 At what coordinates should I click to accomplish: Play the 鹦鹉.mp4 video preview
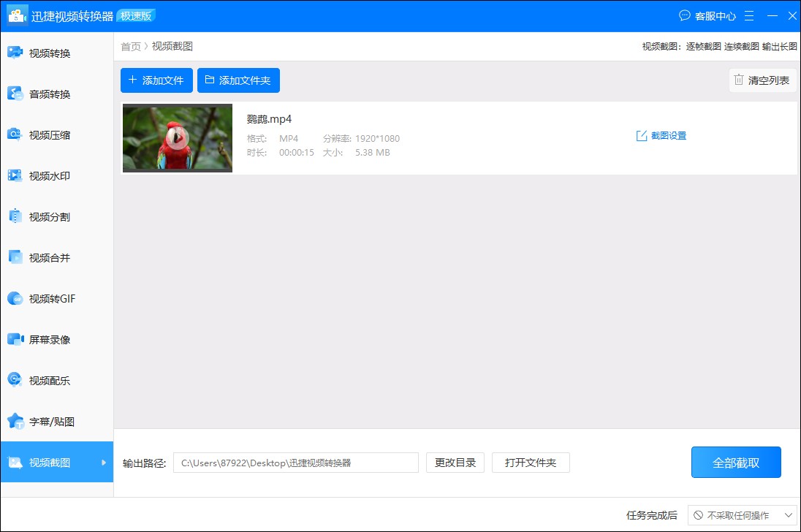pyautogui.click(x=177, y=138)
